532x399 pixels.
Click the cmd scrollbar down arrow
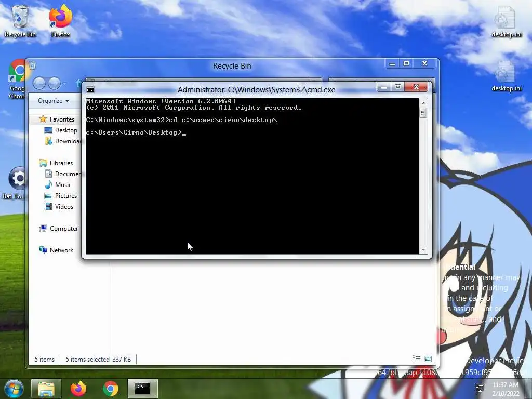(423, 250)
